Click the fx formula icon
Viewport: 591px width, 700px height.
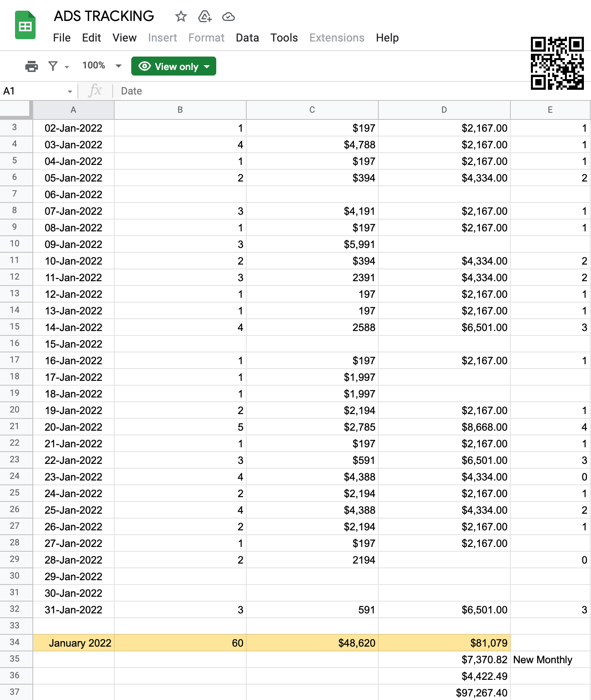[x=95, y=91]
